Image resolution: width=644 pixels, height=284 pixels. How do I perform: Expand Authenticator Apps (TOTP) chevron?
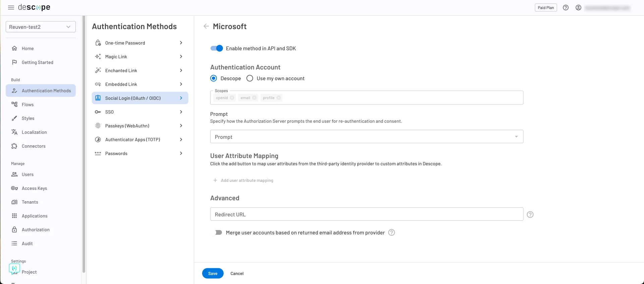[181, 139]
